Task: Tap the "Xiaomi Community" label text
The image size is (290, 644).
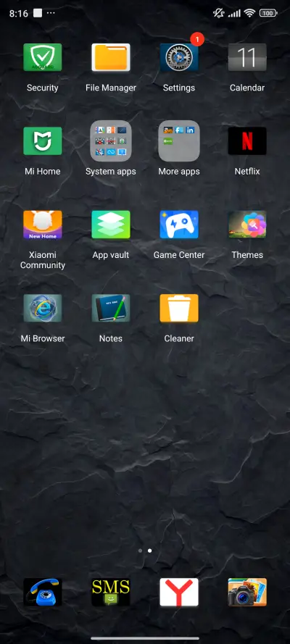Action: pyautogui.click(x=43, y=260)
